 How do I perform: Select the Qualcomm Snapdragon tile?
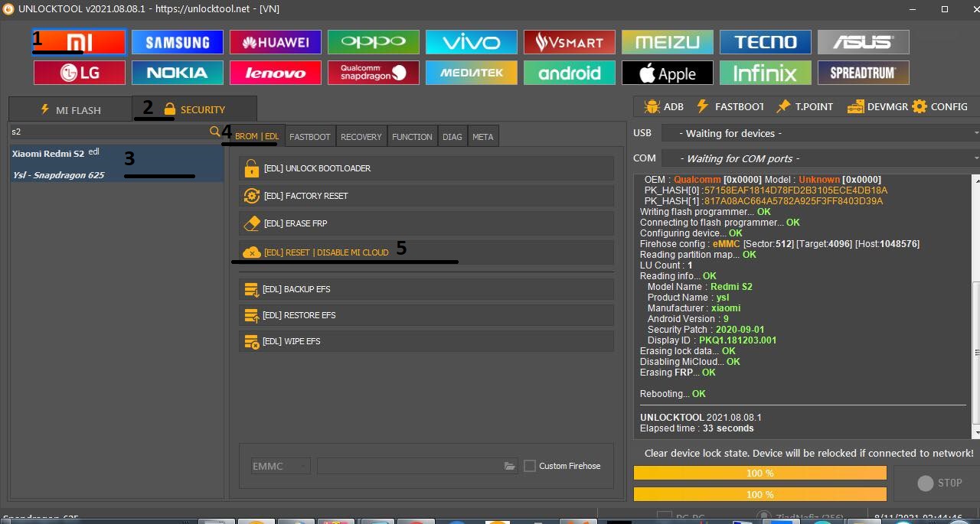pos(374,73)
